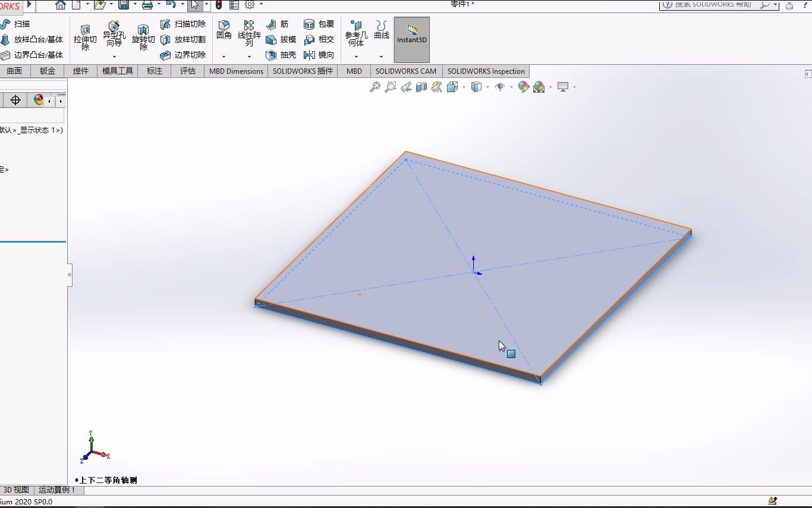This screenshot has height=508, width=812.
Task: Switch to the 评估 Evaluate tab
Action: tap(187, 71)
